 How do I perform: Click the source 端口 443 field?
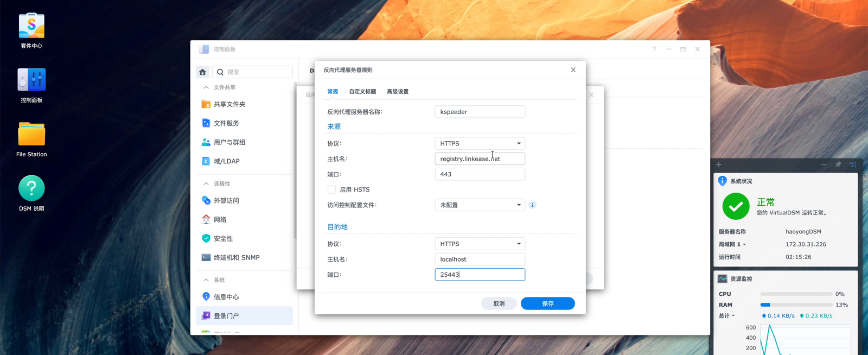click(x=480, y=174)
